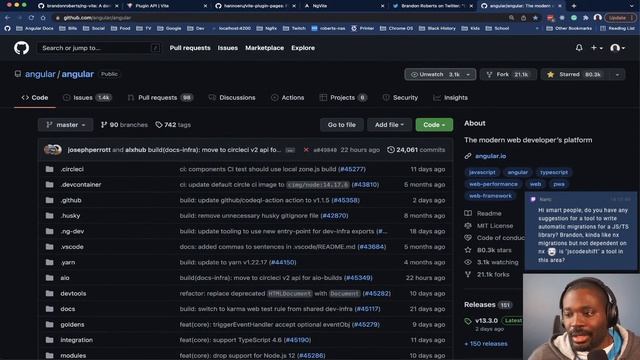Switch to the Actions tab

point(287,98)
